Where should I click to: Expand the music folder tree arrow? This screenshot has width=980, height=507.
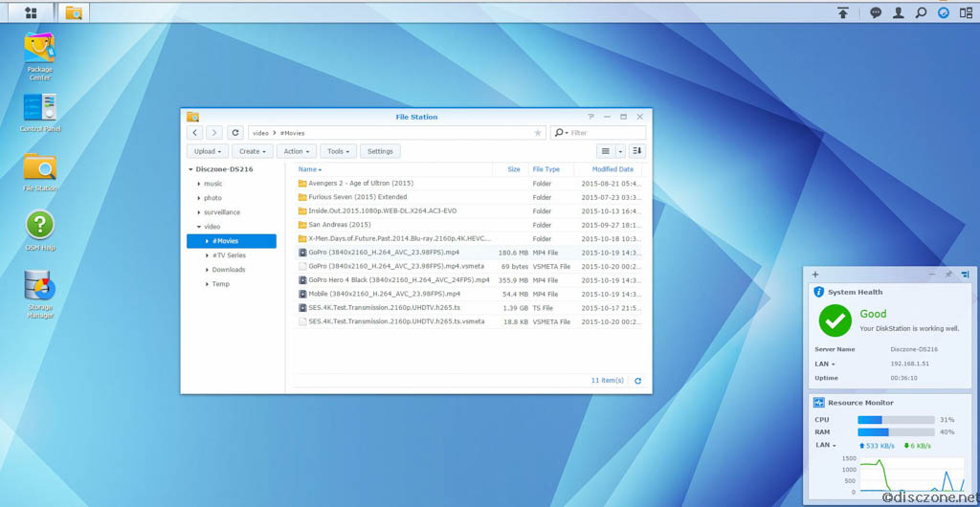point(199,184)
